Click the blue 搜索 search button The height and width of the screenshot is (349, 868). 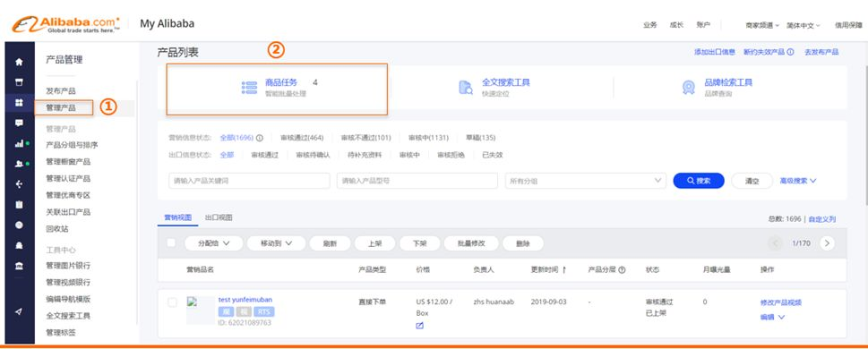pos(699,181)
